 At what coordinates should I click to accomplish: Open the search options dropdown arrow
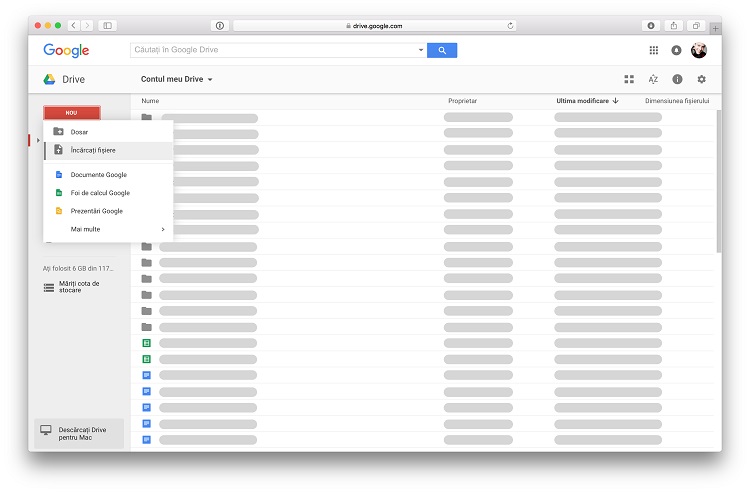421,50
